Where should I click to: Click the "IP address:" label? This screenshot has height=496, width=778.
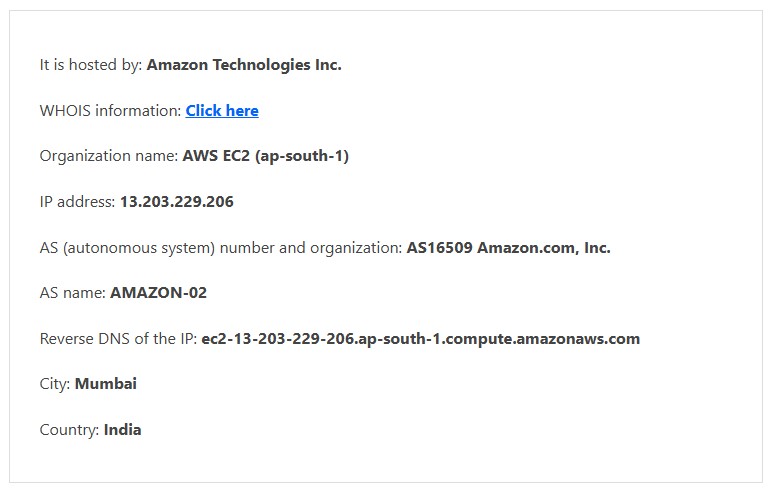(x=78, y=202)
